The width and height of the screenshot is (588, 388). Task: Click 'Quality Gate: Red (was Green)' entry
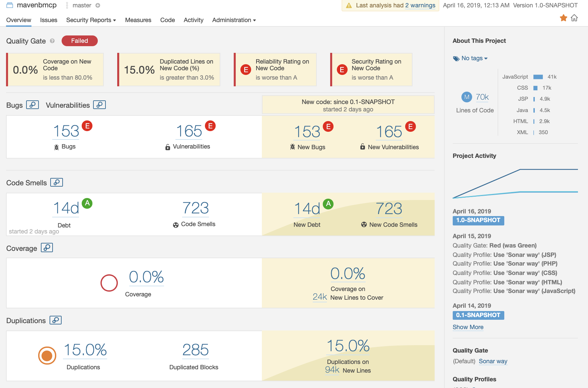(x=495, y=246)
